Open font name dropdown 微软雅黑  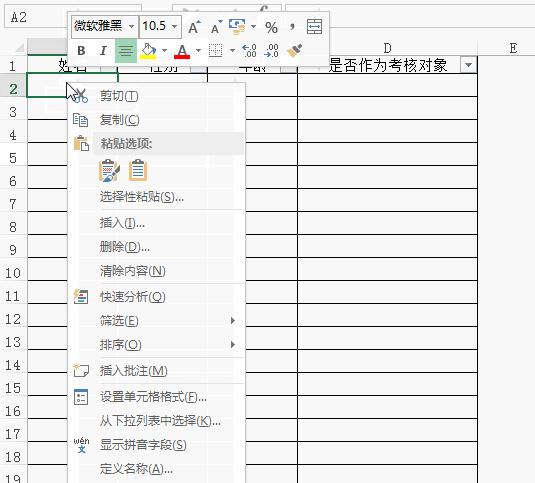tap(131, 26)
